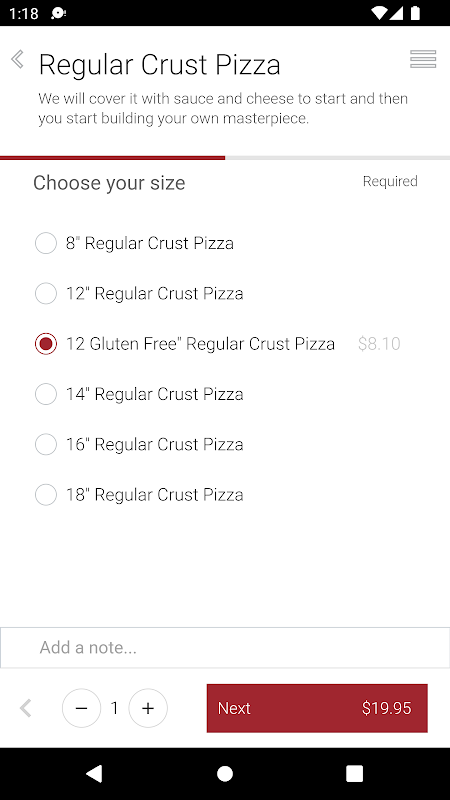The height and width of the screenshot is (800, 450).
Task: Tap the notification icon in the status bar
Action: 58,13
